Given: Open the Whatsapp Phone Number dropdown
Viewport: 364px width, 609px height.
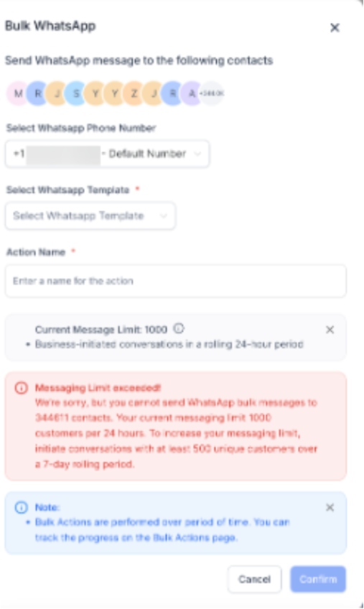Looking at the screenshot, I should click(107, 154).
